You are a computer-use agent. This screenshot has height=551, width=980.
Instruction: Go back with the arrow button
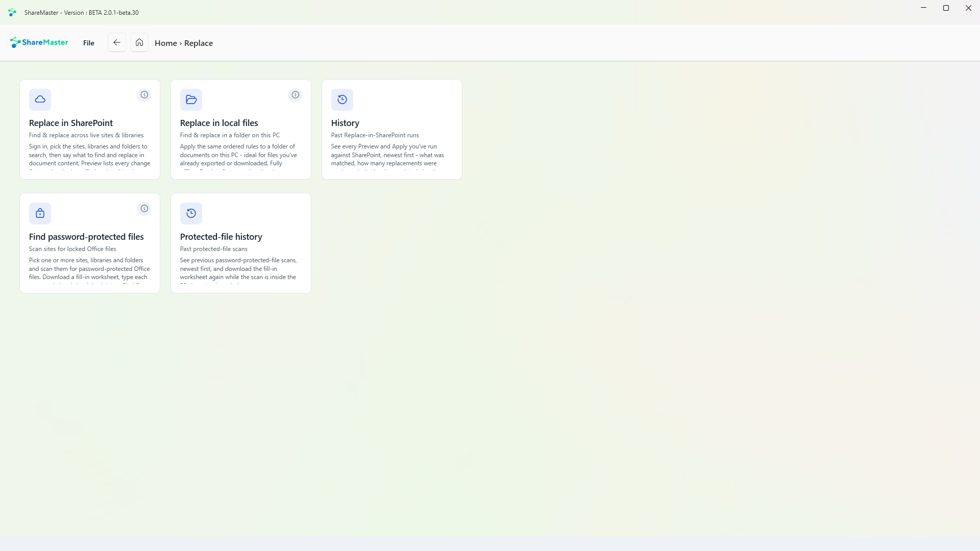117,42
